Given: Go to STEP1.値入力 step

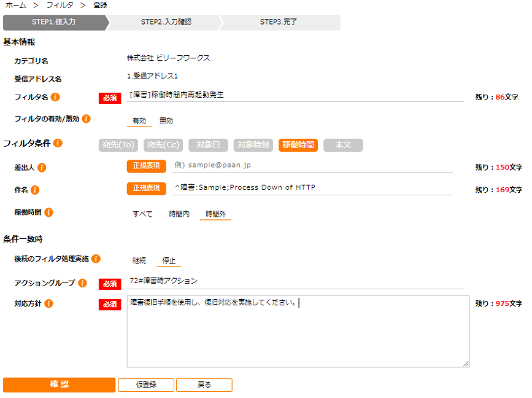Looking at the screenshot, I should (54, 22).
